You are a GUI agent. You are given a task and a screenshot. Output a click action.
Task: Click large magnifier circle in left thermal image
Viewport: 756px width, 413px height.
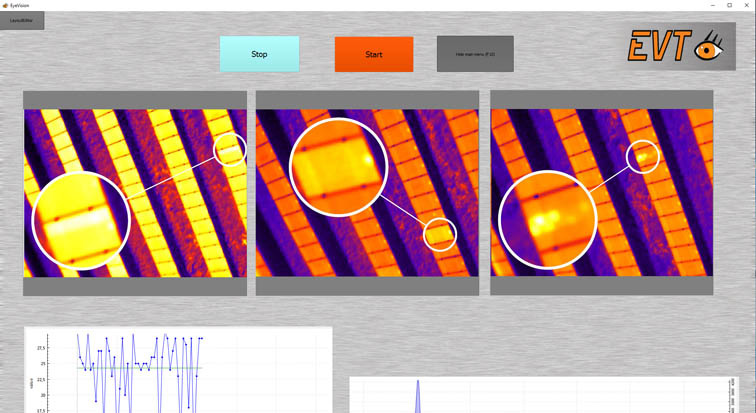pos(82,220)
